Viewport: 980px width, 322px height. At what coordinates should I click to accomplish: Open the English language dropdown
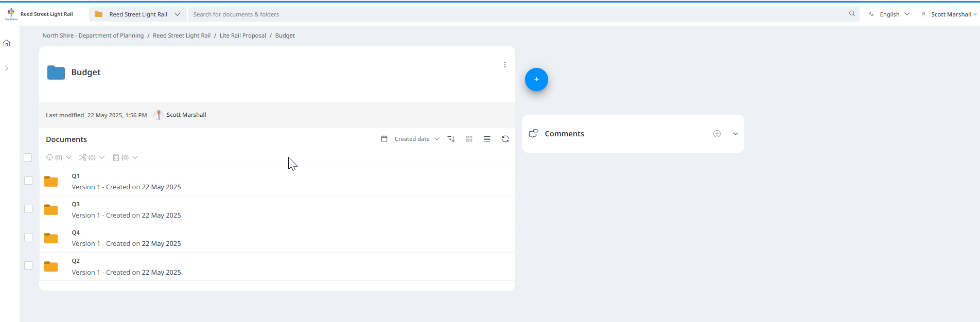click(889, 14)
